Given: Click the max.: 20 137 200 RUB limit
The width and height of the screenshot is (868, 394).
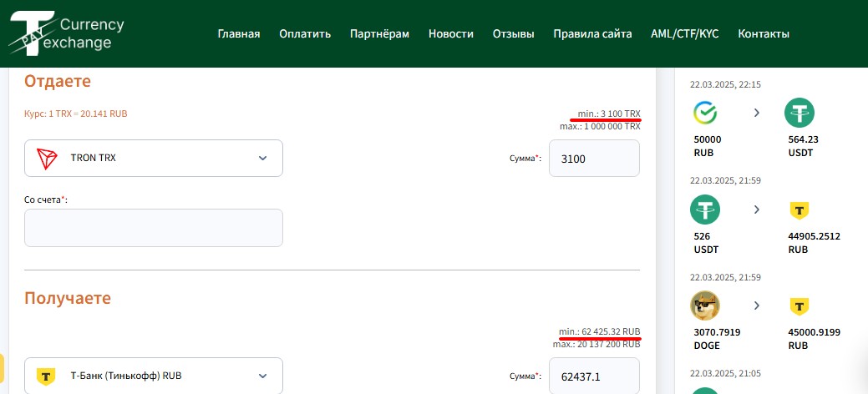Looking at the screenshot, I should 596,344.
